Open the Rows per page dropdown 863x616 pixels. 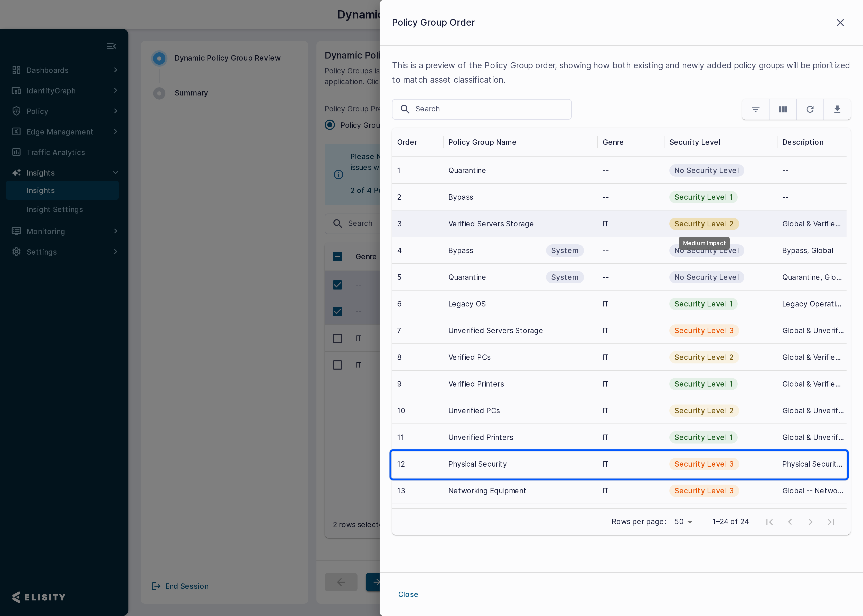click(x=683, y=522)
